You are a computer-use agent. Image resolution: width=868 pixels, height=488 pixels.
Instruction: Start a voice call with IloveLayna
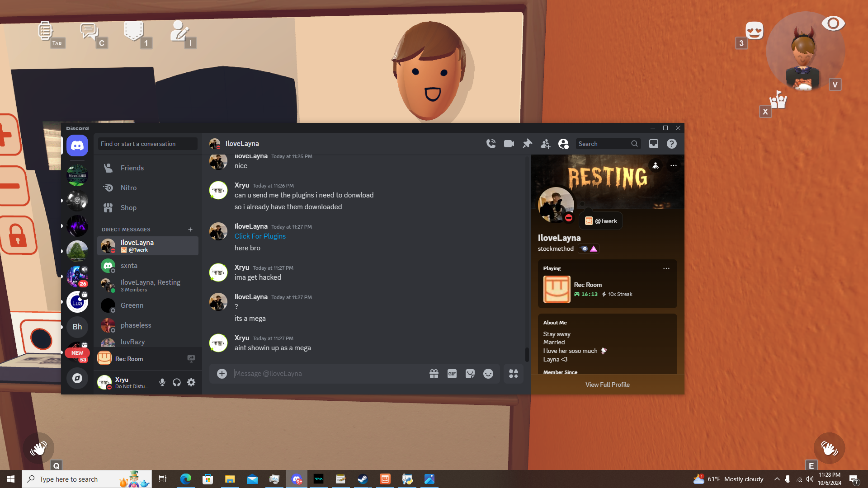pyautogui.click(x=491, y=144)
